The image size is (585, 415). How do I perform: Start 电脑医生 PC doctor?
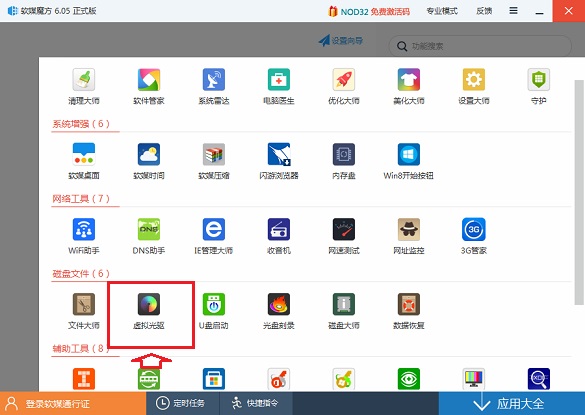click(x=279, y=86)
